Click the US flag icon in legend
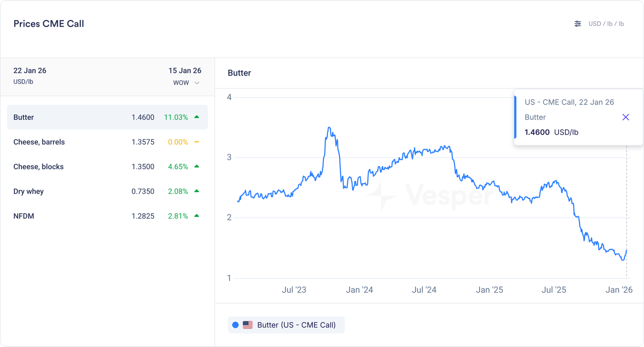Image resolution: width=644 pixels, height=347 pixels. tap(248, 325)
